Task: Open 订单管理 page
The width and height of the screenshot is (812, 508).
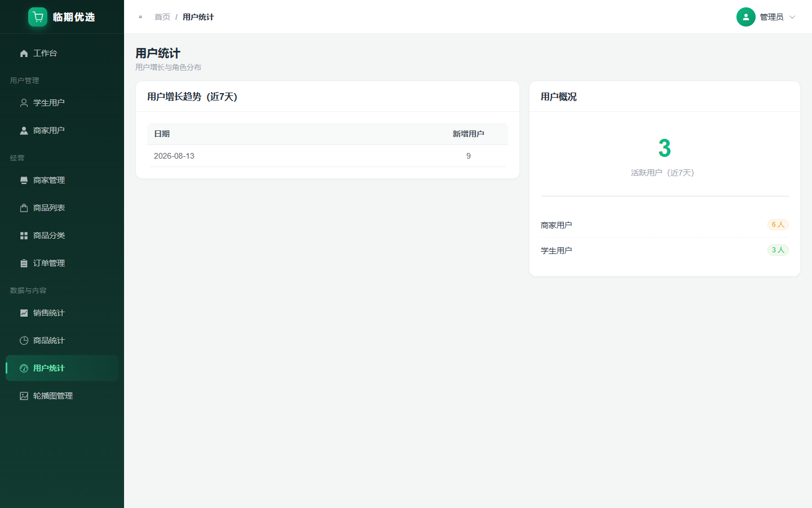Action: [x=62, y=263]
